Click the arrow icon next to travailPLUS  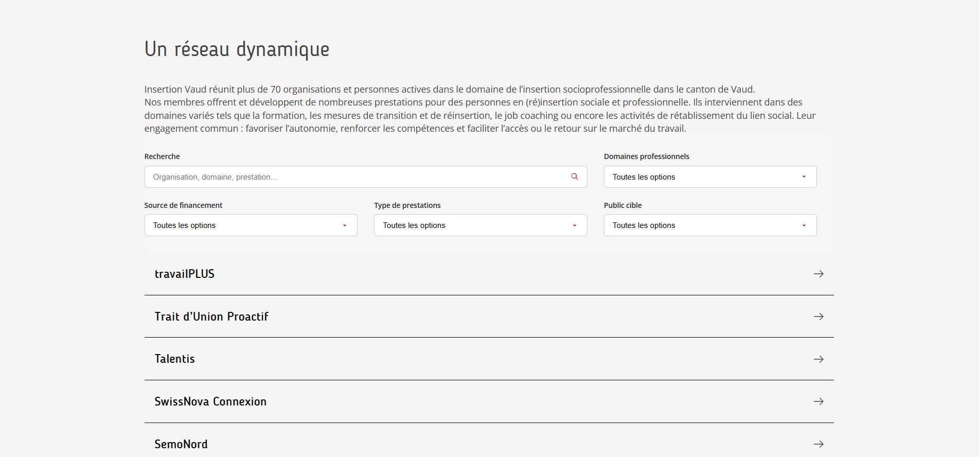(x=818, y=274)
